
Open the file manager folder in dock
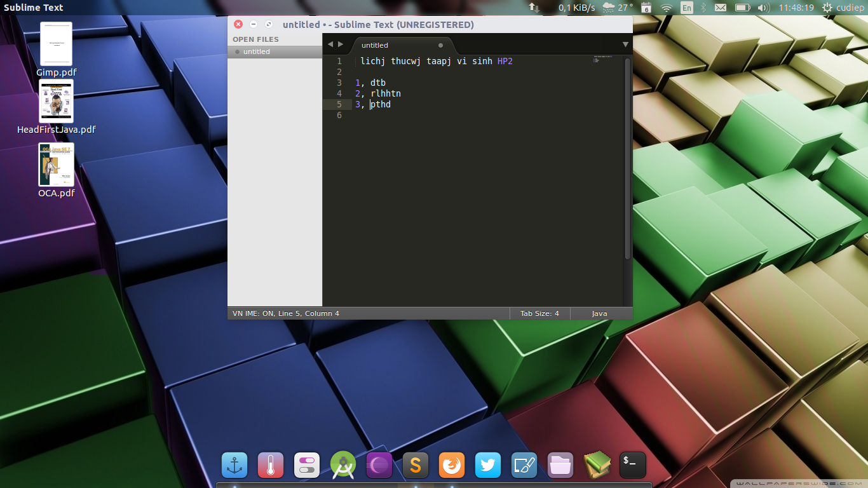click(x=560, y=466)
